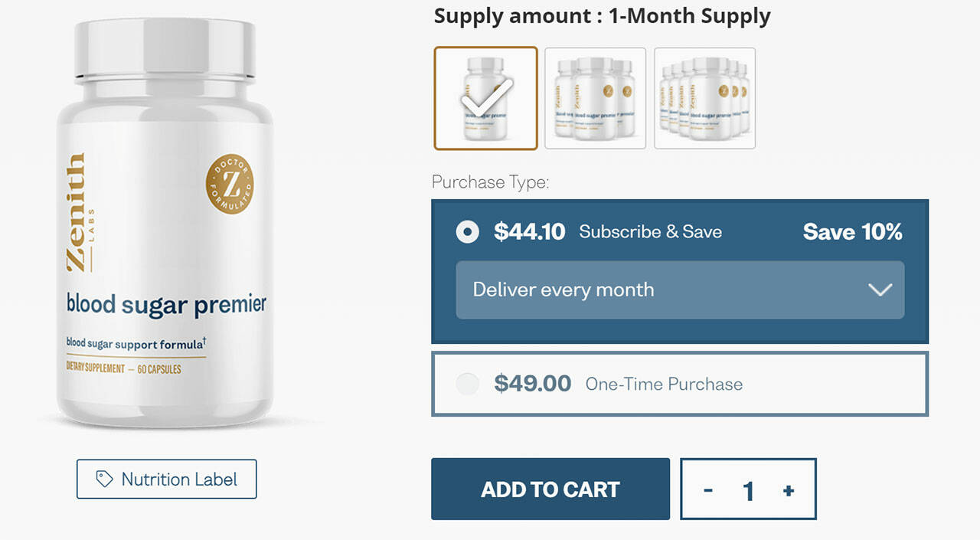Increase quantity with the plus icon
The height and width of the screenshot is (540, 980).
(x=789, y=490)
